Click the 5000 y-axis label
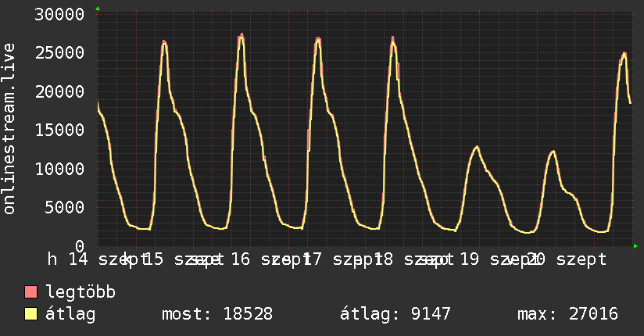 [65, 207]
